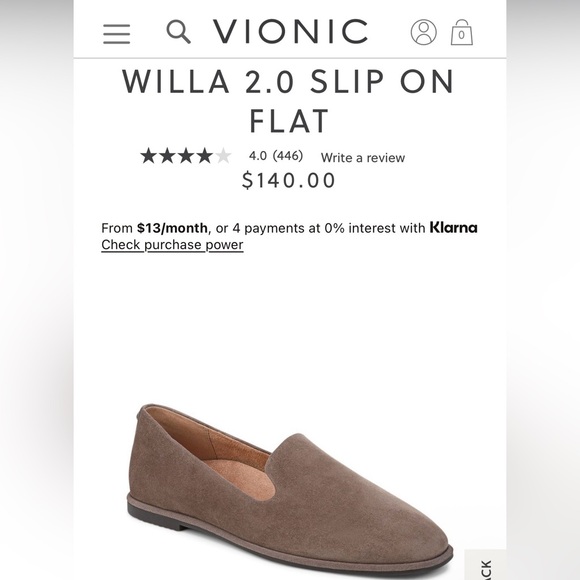
Task: Select the third rating star
Action: click(x=186, y=156)
